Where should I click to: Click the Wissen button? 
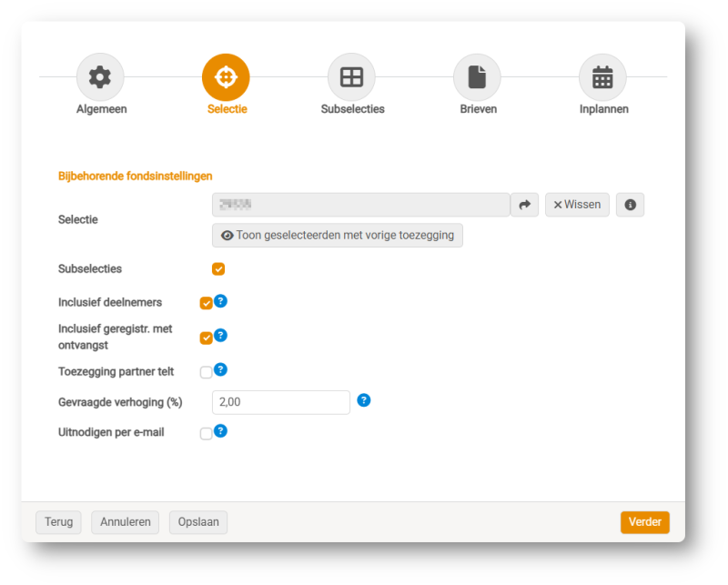click(577, 205)
